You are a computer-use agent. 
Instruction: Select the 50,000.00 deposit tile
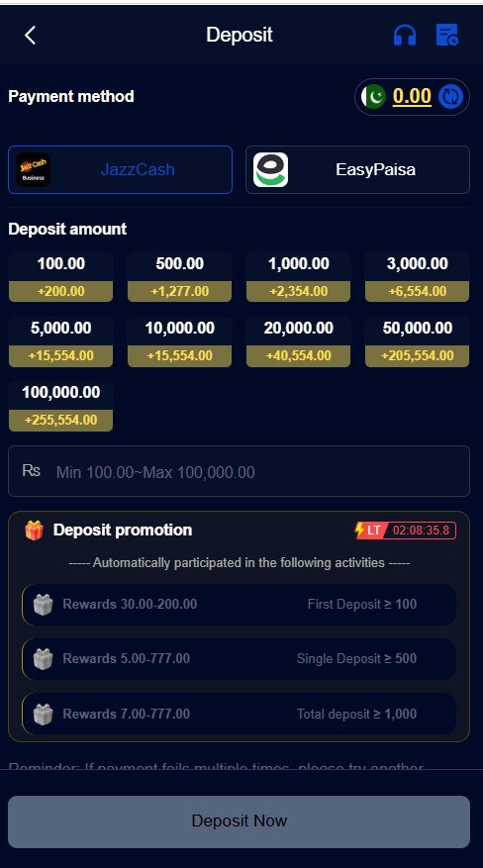pos(417,341)
